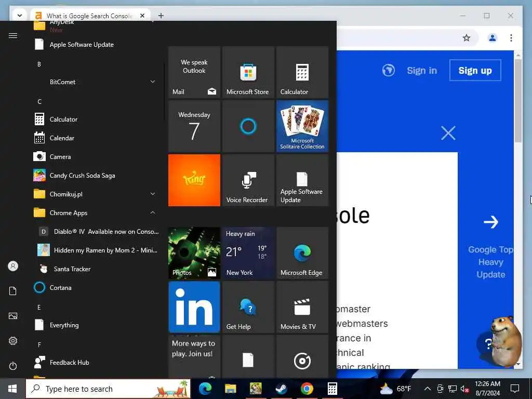Image resolution: width=532 pixels, height=399 pixels.
Task: Open Feedback Hub
Action: tap(96, 362)
